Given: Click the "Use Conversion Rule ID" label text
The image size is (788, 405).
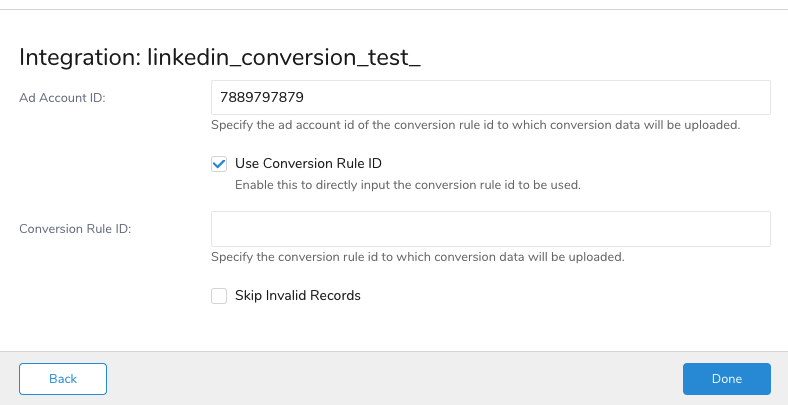Looking at the screenshot, I should click(308, 164).
